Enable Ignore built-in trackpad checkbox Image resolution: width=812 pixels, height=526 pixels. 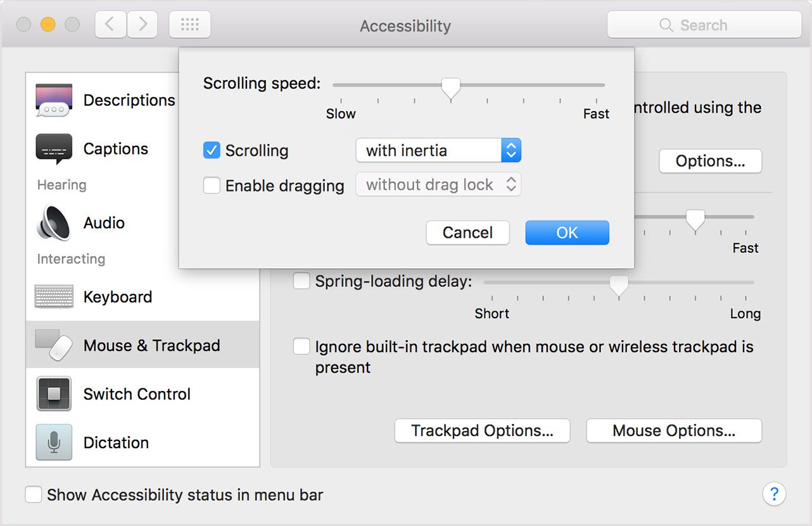pyautogui.click(x=301, y=347)
